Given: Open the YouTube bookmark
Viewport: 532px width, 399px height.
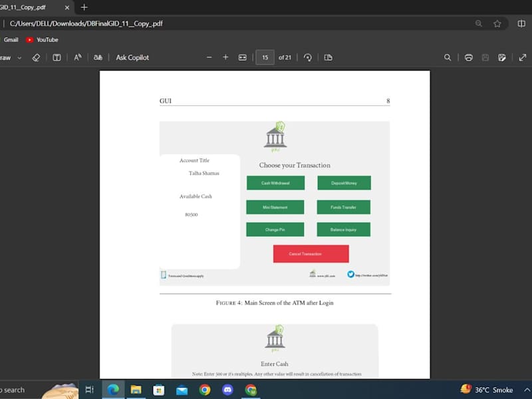Looking at the screenshot, I should point(42,40).
